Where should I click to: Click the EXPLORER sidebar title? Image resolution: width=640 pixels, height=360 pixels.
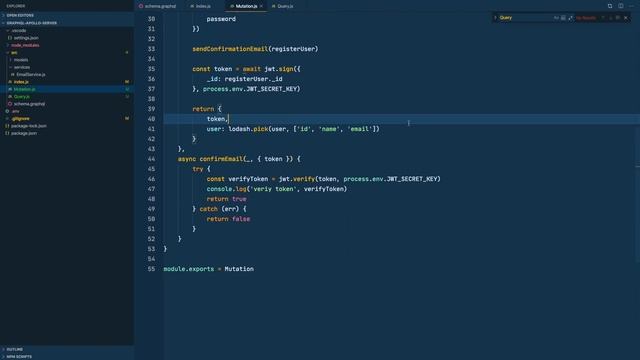tap(16, 6)
